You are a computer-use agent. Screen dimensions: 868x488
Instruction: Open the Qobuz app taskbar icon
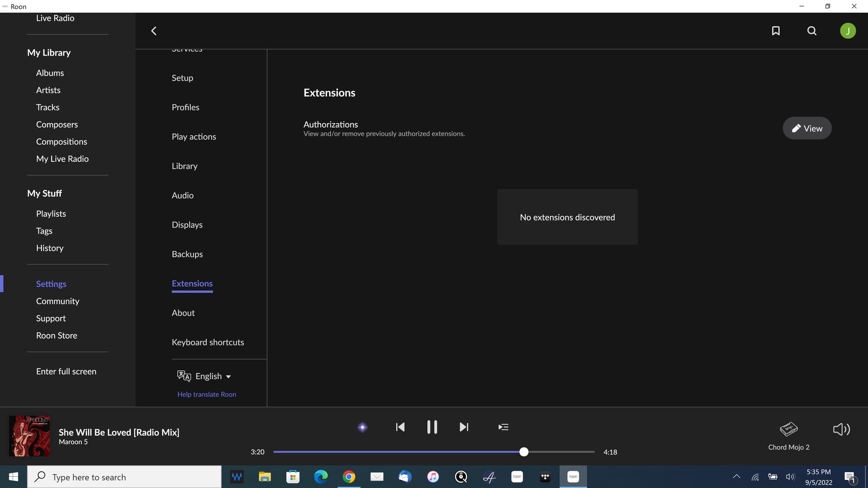(461, 477)
